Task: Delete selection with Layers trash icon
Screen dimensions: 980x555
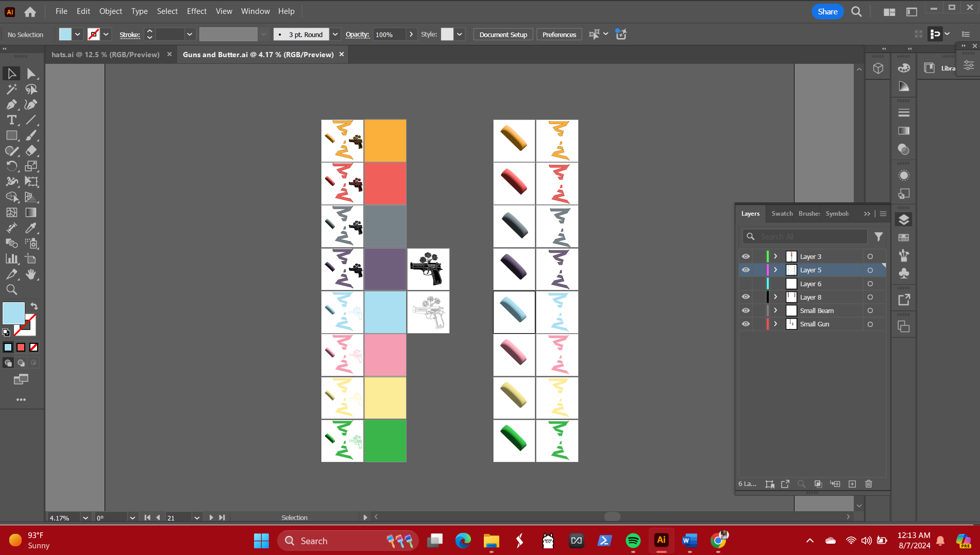Action: [869, 484]
